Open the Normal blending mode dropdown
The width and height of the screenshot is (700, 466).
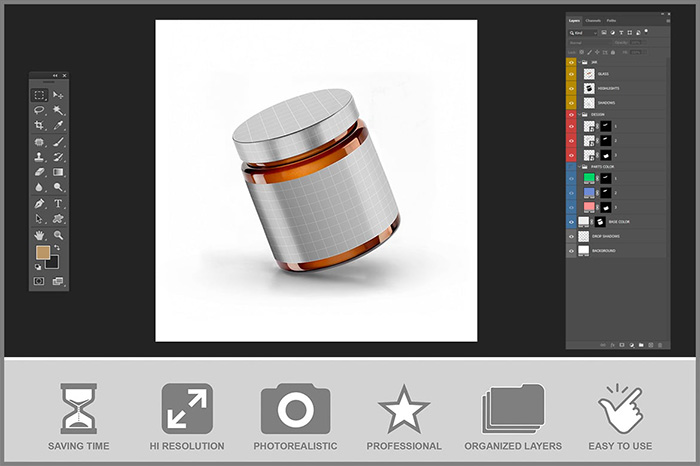point(589,43)
